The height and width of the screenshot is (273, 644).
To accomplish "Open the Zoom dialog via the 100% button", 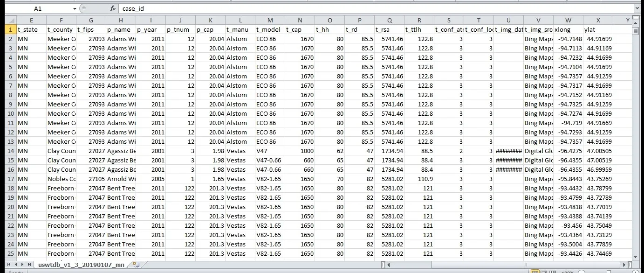I will 568,272.
